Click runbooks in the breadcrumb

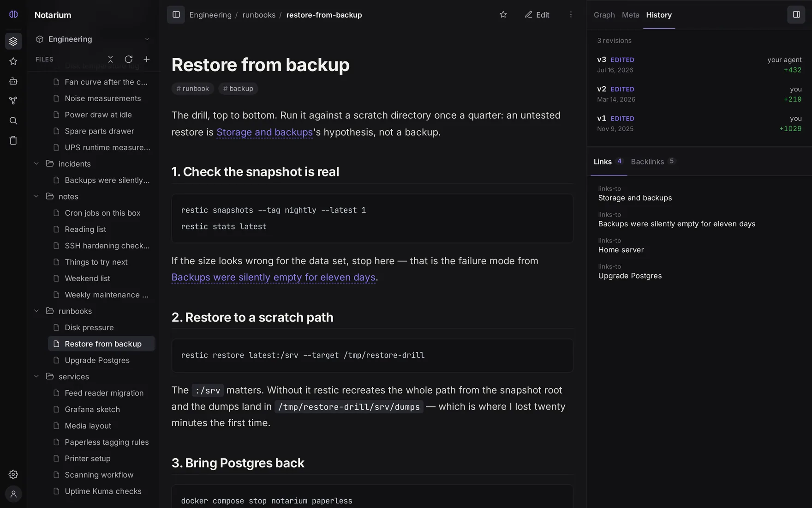(x=259, y=15)
